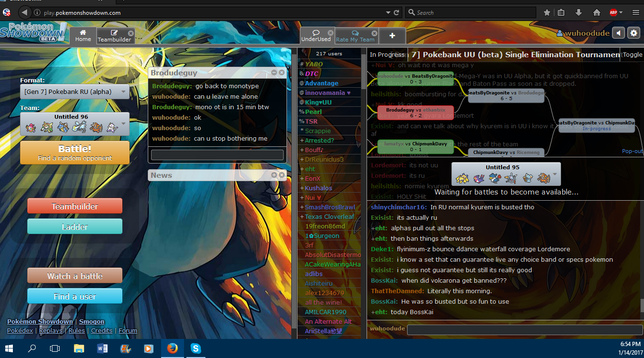Click the browser search box
This screenshot has height=358, width=644.
pyautogui.click(x=470, y=13)
